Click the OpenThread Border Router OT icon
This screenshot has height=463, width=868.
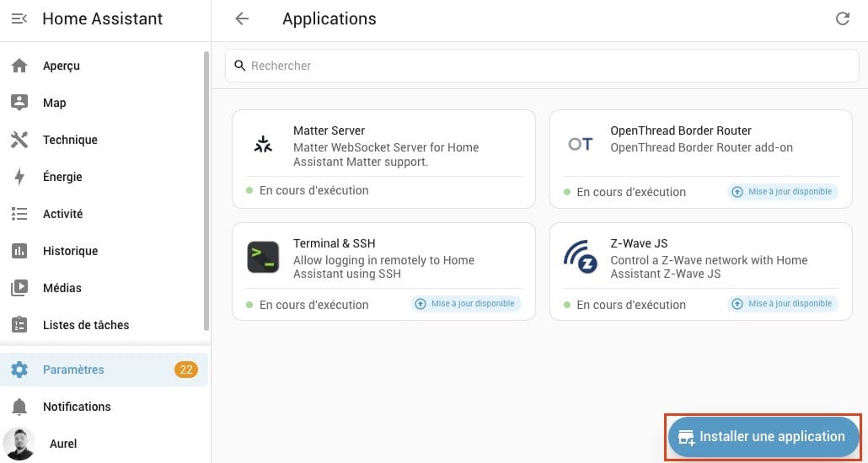(580, 144)
